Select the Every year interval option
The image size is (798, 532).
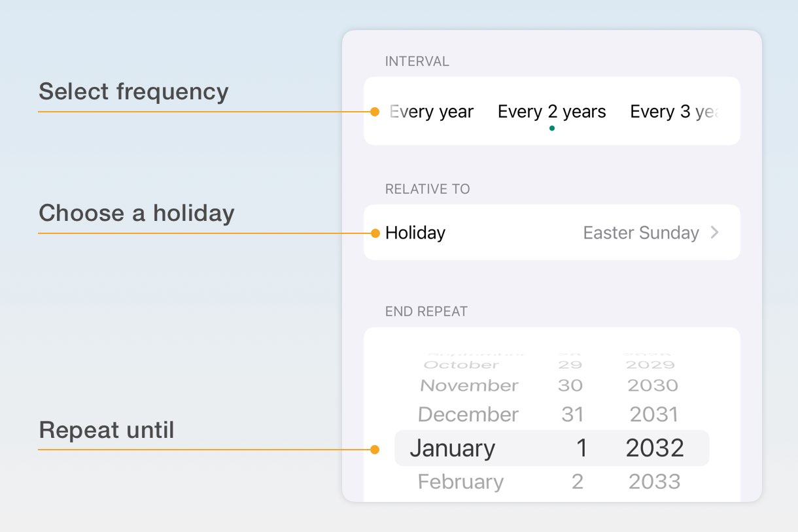click(431, 112)
